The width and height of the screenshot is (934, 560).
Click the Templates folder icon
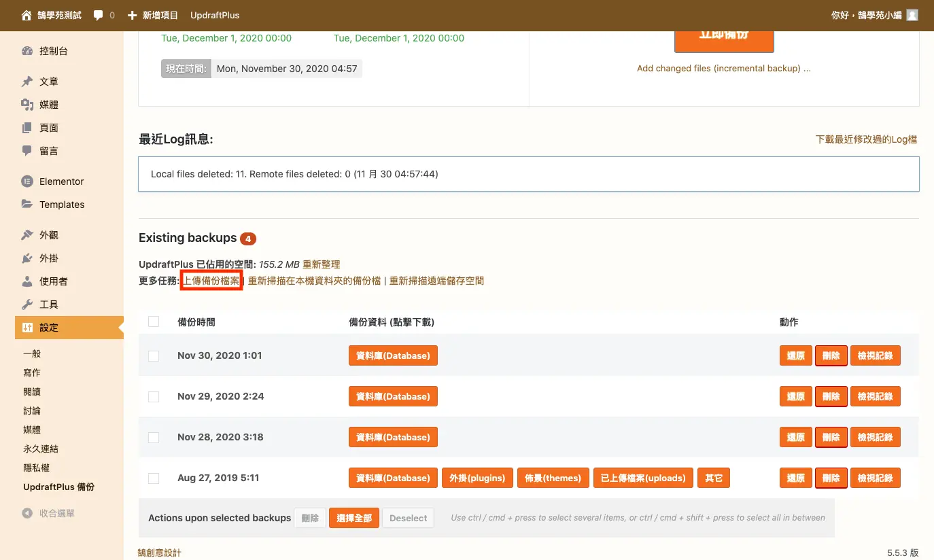pos(27,205)
